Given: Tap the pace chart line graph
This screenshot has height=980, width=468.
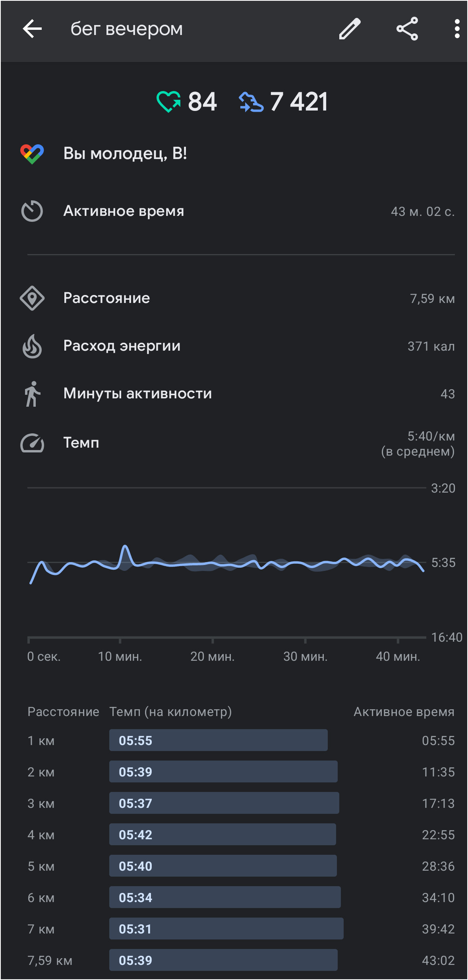Looking at the screenshot, I should pyautogui.click(x=227, y=563).
